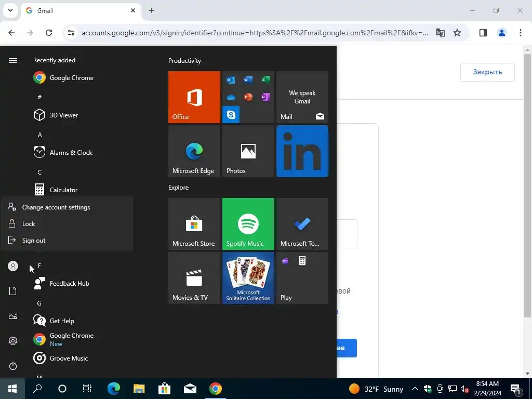Image resolution: width=532 pixels, height=399 pixels.
Task: Click the Windows Start button
Action: tap(12, 389)
